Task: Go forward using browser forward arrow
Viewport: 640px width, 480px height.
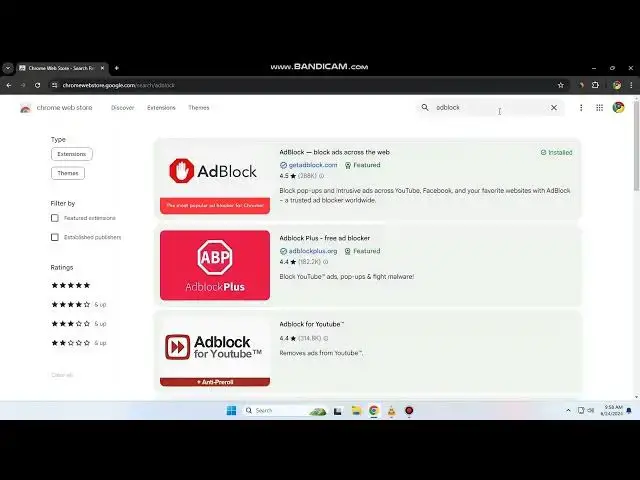Action: click(23, 85)
